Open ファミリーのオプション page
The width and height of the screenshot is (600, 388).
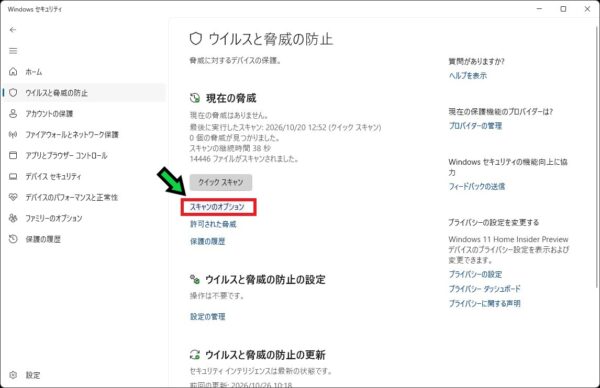pos(84,218)
